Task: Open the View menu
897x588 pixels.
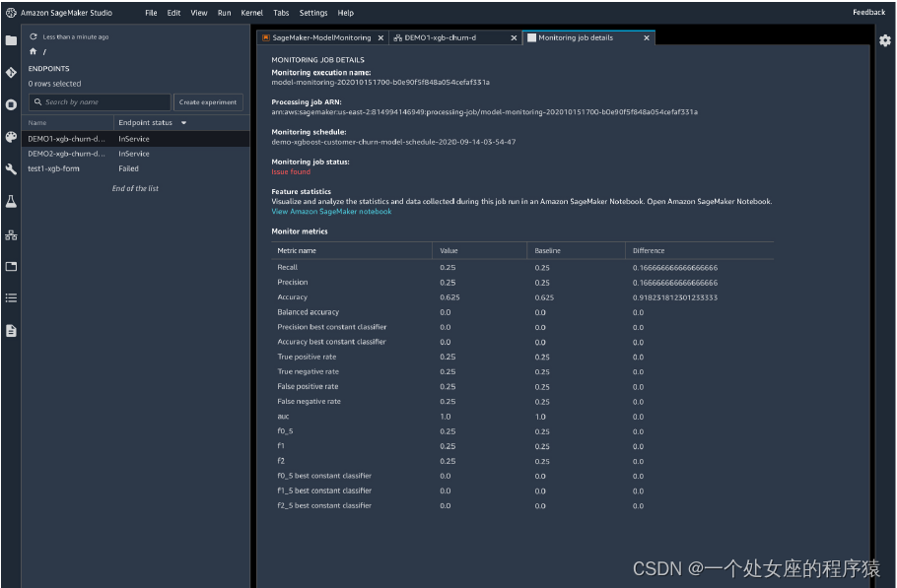Action: tap(199, 13)
